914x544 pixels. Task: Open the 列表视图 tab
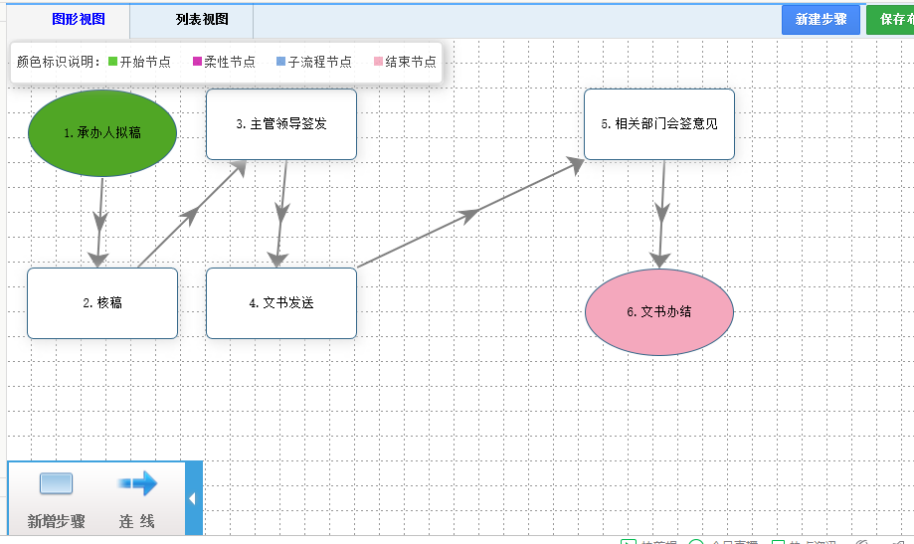tap(202, 19)
